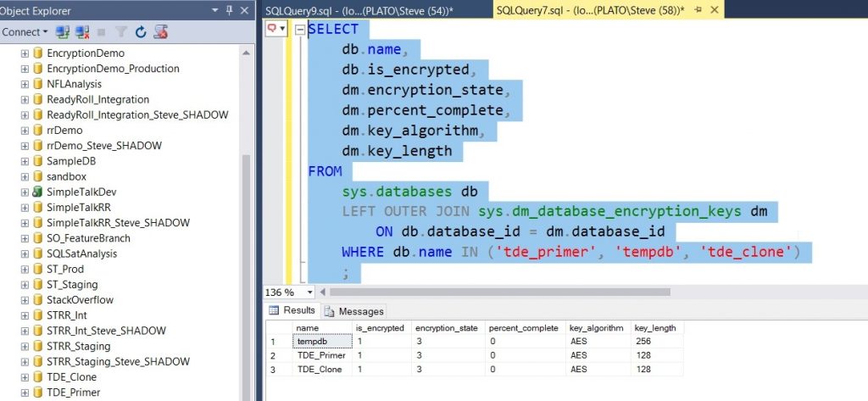Select SimpleTalkRR database in tree
868x401 pixels.
point(79,207)
